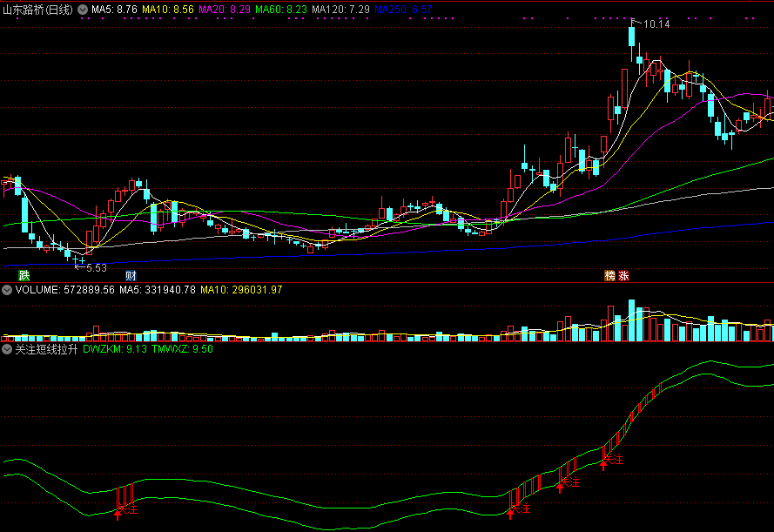Click the MA20: 8.29 label

225,10
